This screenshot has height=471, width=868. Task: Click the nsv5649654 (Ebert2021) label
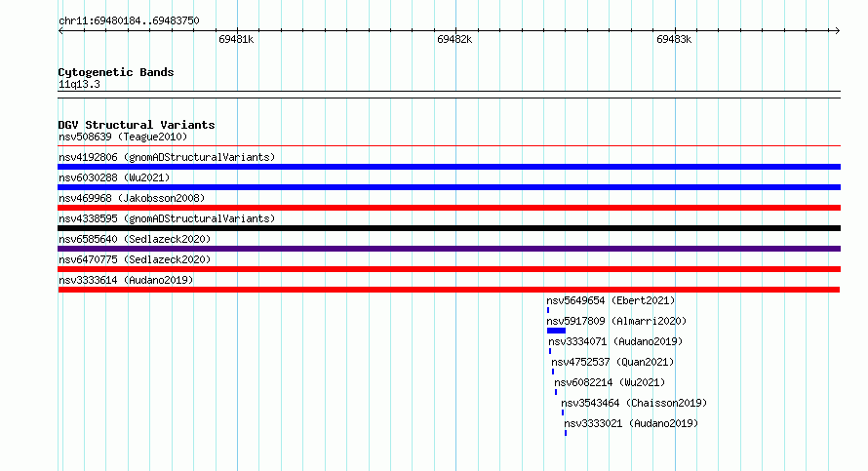click(611, 300)
